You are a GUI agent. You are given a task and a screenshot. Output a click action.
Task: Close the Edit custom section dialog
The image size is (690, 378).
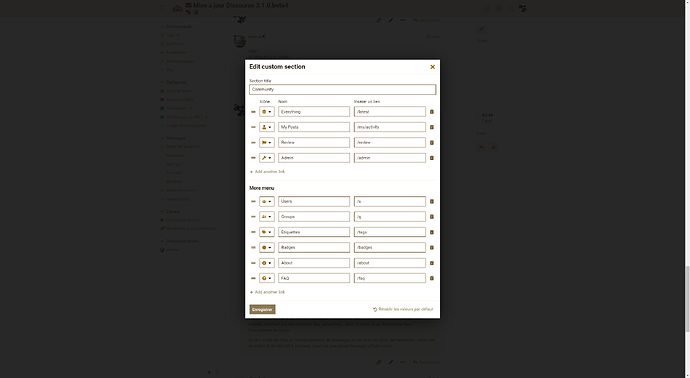[x=432, y=67]
